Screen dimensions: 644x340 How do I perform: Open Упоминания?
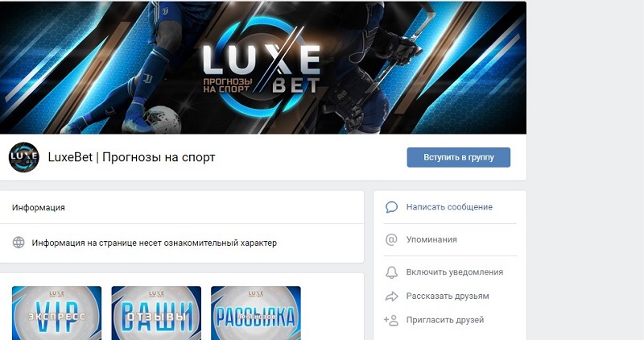pos(431,239)
